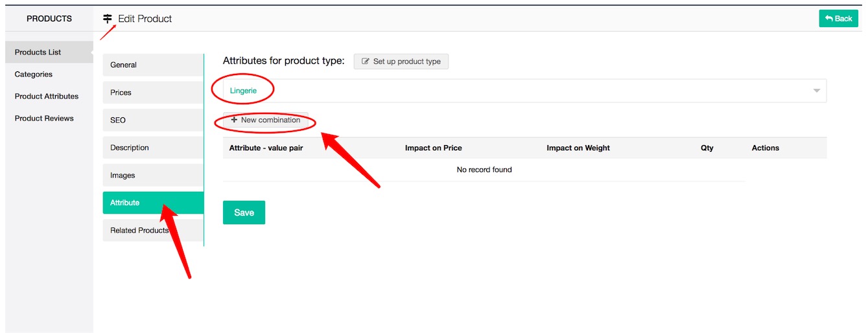Screen dimensions: 868x333
Task: Open the Images tab
Action: (123, 176)
